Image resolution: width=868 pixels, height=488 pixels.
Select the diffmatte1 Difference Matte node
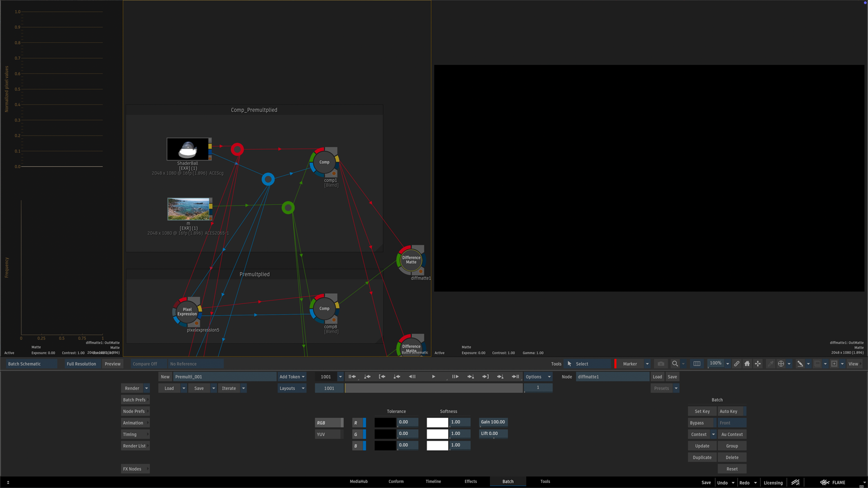(411, 260)
